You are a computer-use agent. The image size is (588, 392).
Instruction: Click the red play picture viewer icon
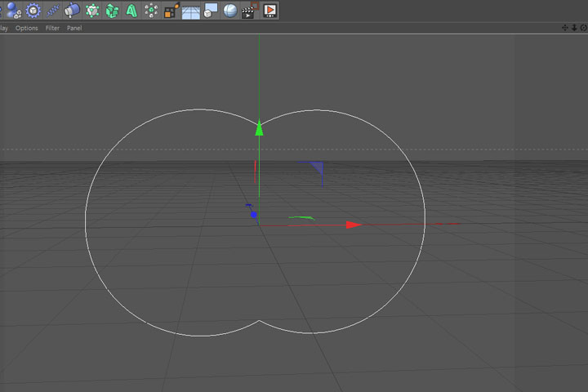coord(270,11)
